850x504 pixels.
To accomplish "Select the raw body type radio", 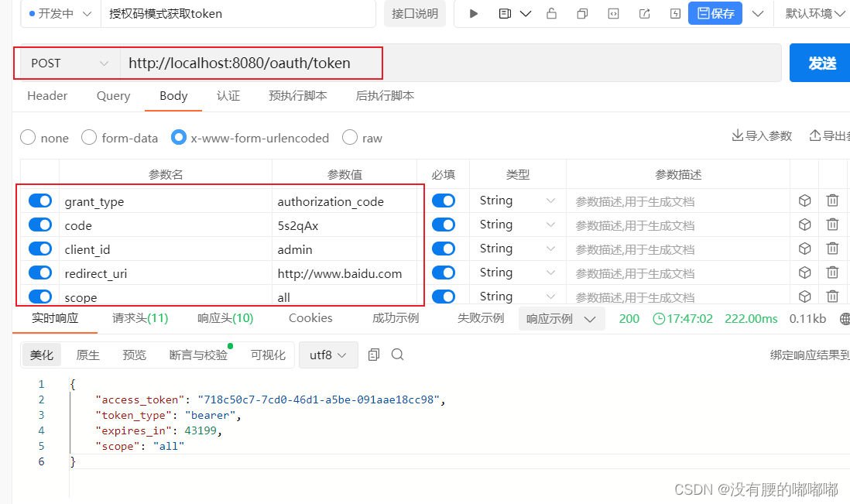I will point(350,138).
